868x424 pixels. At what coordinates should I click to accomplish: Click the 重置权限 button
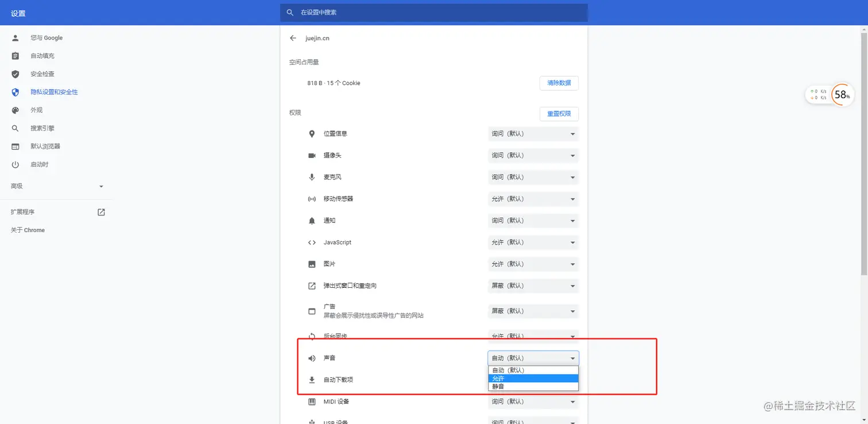point(559,114)
